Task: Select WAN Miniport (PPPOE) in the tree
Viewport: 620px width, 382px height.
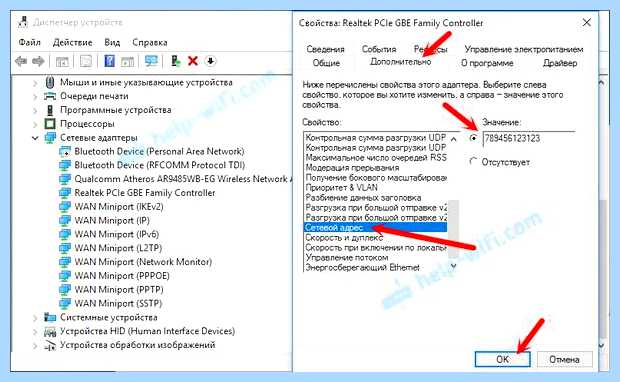Action: 122,276
